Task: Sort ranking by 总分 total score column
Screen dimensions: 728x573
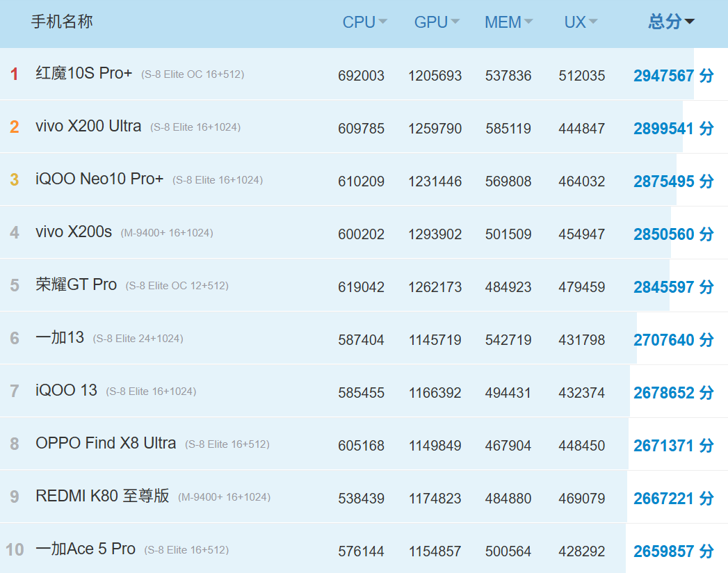Action: point(672,22)
